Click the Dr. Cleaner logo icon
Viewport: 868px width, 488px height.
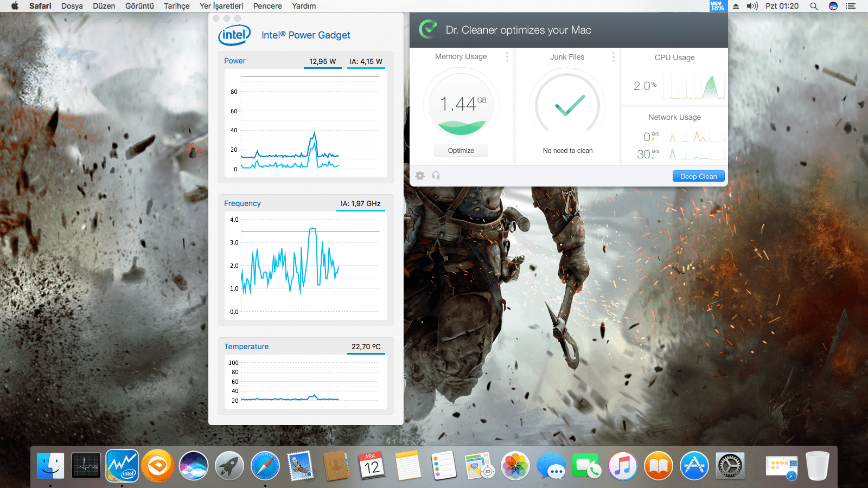click(x=428, y=29)
